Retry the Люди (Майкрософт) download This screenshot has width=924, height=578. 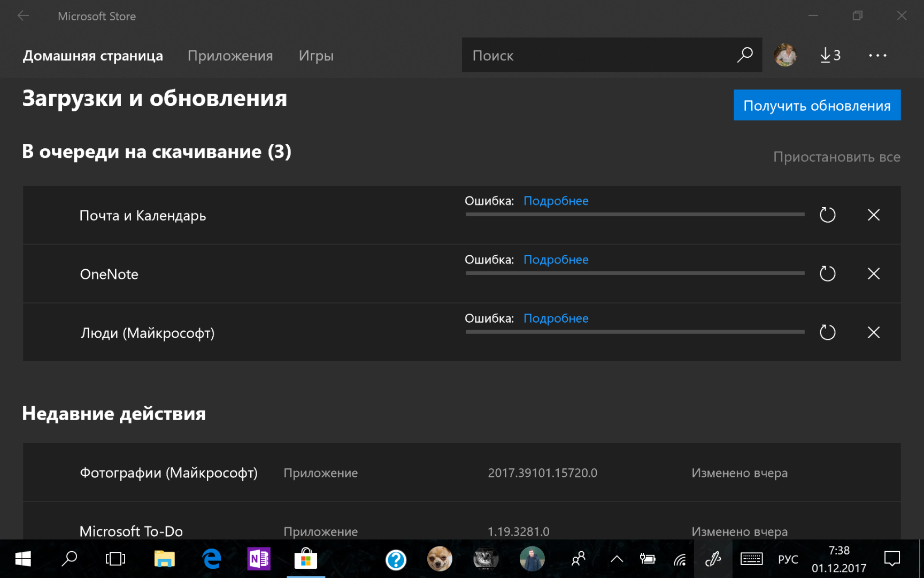[x=827, y=332]
